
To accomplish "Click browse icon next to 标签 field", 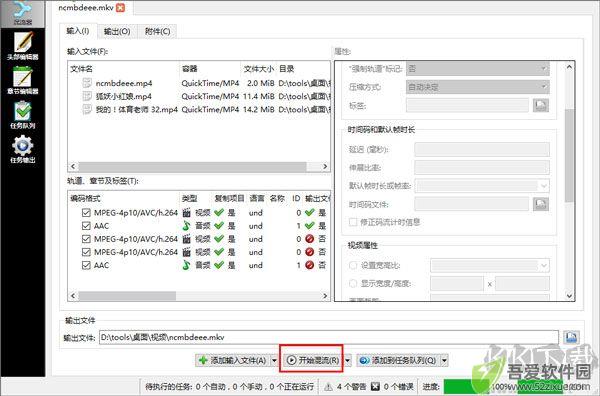I will pyautogui.click(x=541, y=105).
